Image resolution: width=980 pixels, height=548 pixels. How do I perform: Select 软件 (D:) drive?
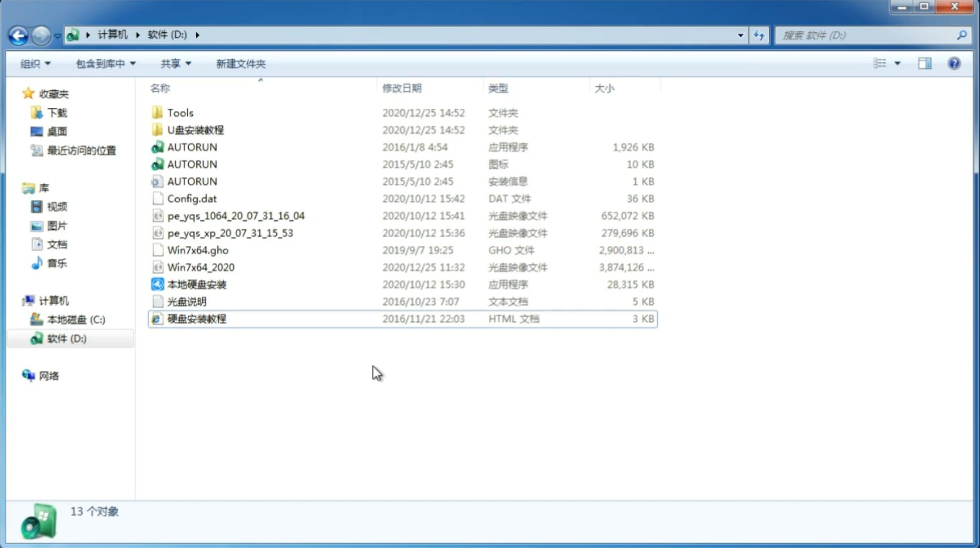pos(65,338)
